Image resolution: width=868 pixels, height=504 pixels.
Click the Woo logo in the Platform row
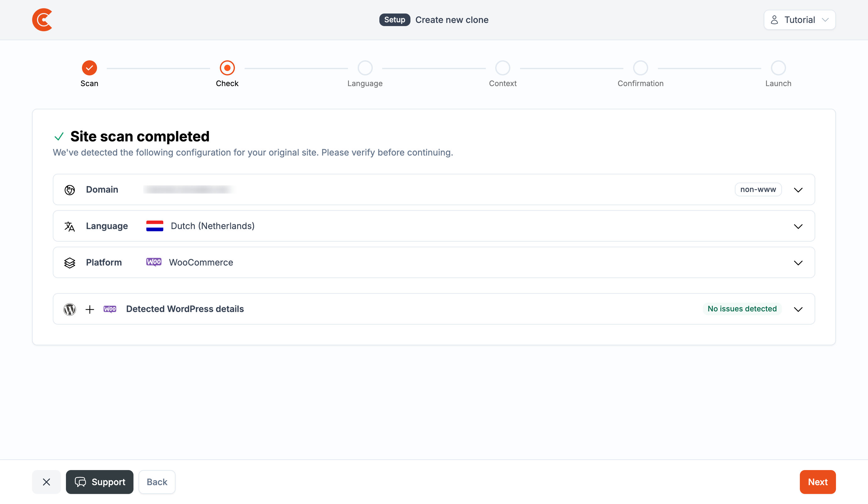click(x=154, y=262)
